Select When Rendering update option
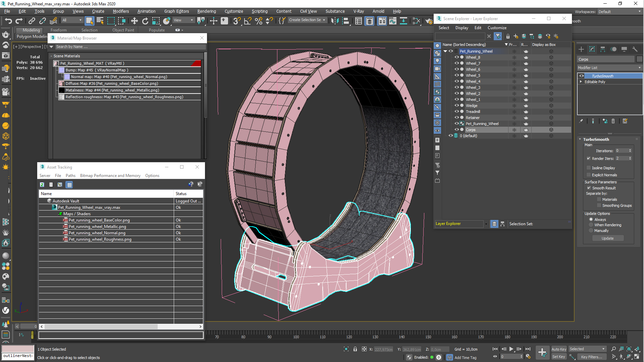This screenshot has height=362, width=644. (591, 225)
